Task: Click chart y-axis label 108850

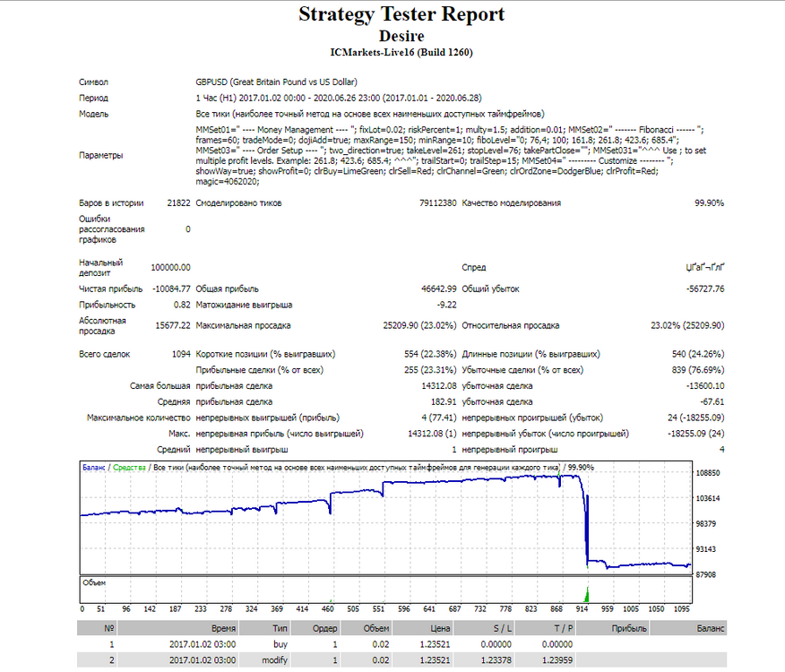Action: coord(708,473)
